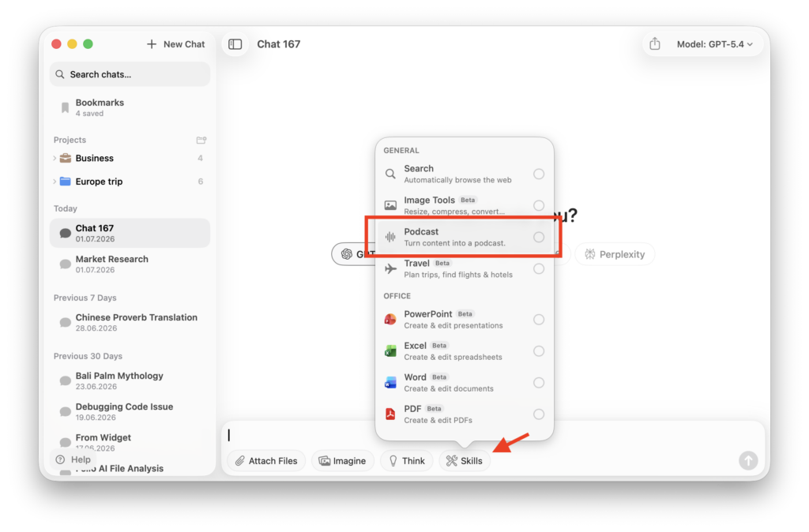The width and height of the screenshot is (809, 532).
Task: Enable the Travel skill radio button
Action: coord(539,268)
